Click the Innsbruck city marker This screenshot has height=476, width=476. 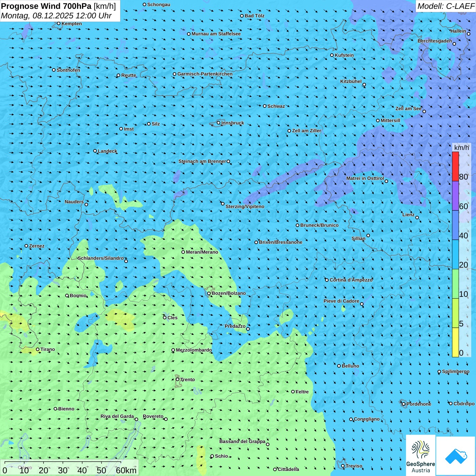[x=219, y=123]
